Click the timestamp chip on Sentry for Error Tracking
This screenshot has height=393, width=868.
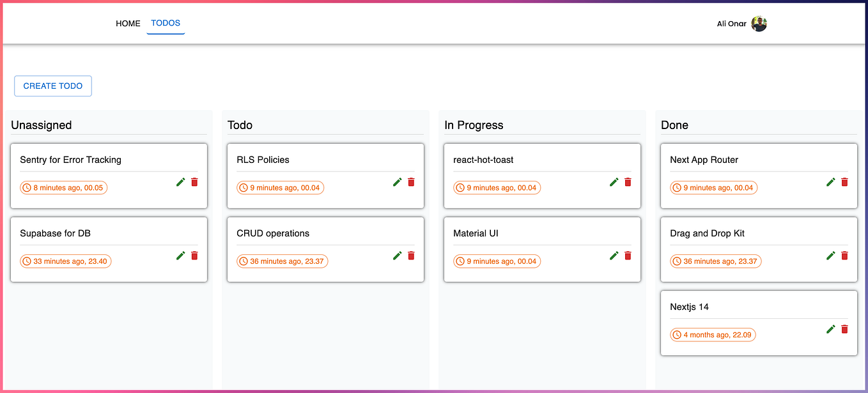[63, 187]
